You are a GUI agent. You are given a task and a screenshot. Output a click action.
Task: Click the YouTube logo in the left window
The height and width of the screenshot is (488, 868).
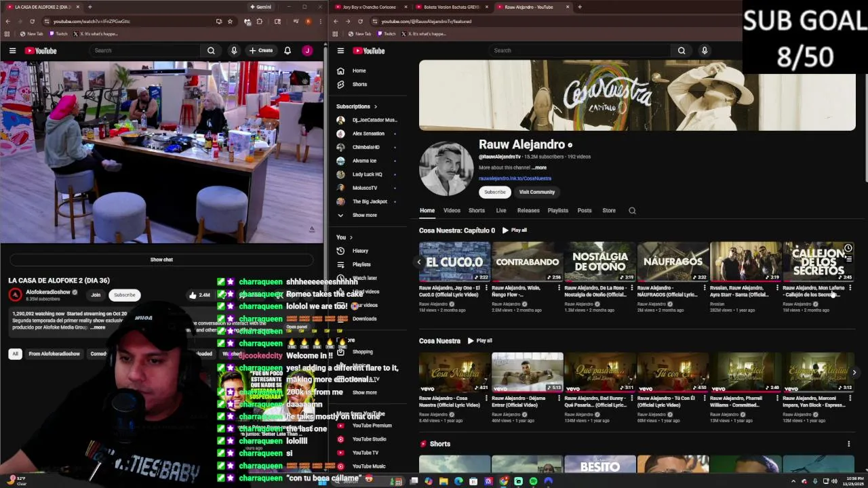[41, 51]
